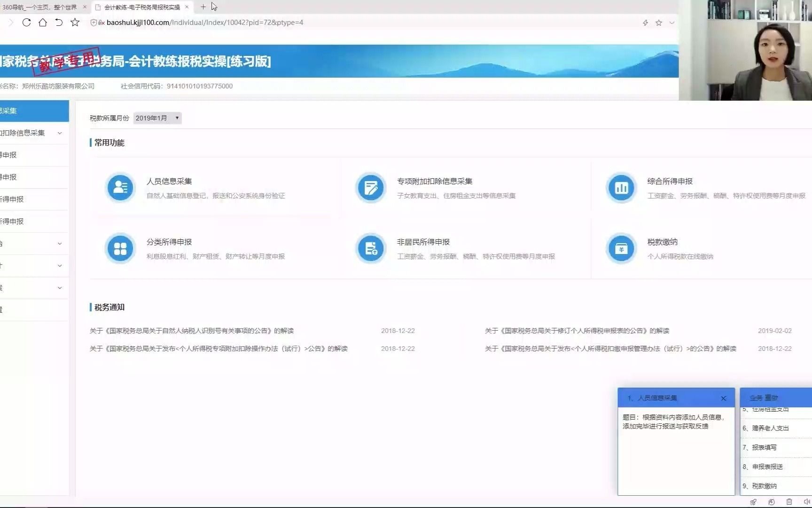Click the 业务 重做 panel header
Viewport: 812px width, 508px height.
tap(776, 398)
